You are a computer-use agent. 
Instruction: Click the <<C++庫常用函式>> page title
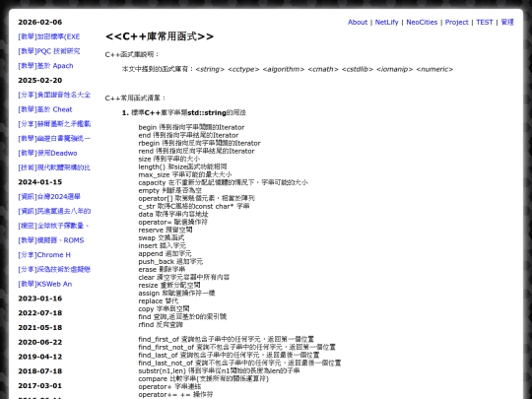click(160, 36)
